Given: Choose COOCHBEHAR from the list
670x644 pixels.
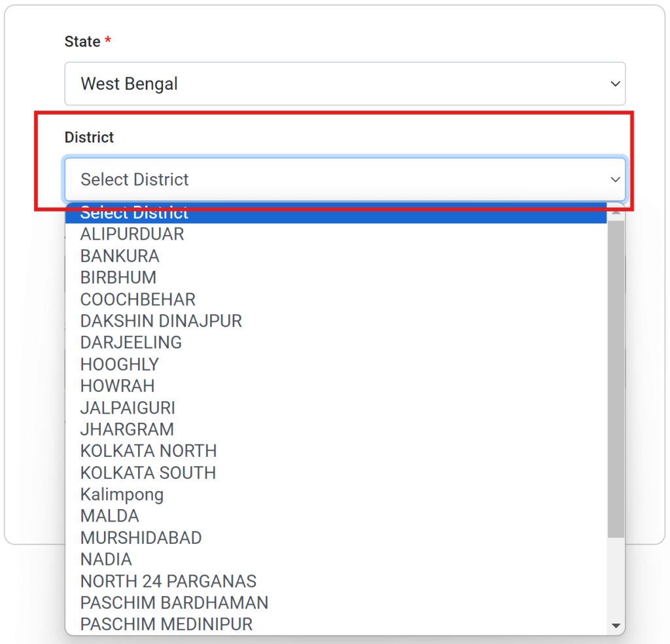Looking at the screenshot, I should (x=138, y=299).
